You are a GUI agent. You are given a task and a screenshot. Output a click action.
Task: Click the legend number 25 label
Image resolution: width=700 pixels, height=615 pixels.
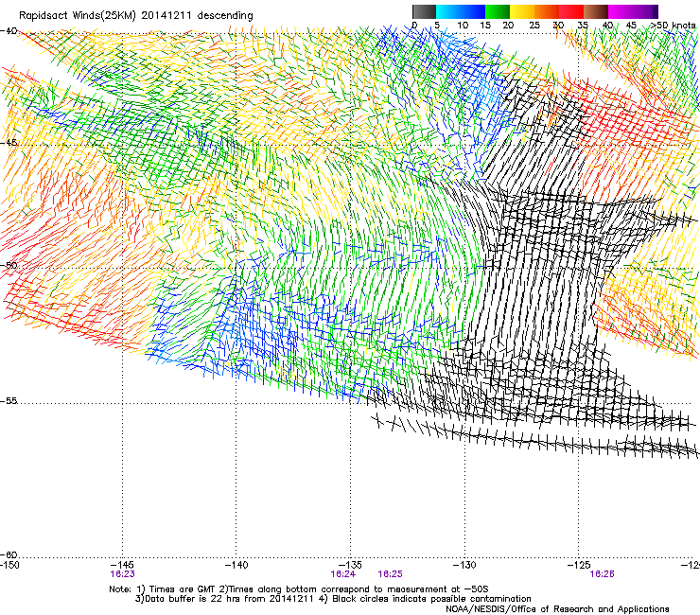pos(534,26)
